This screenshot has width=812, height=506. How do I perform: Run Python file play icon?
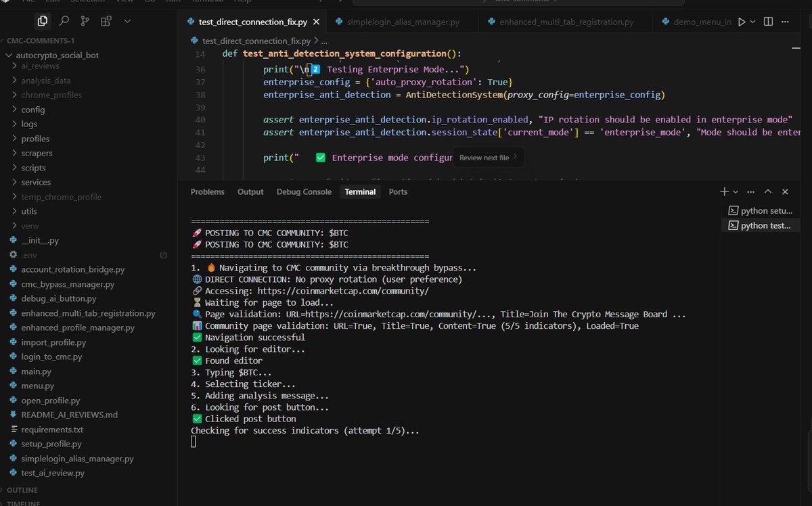(742, 22)
